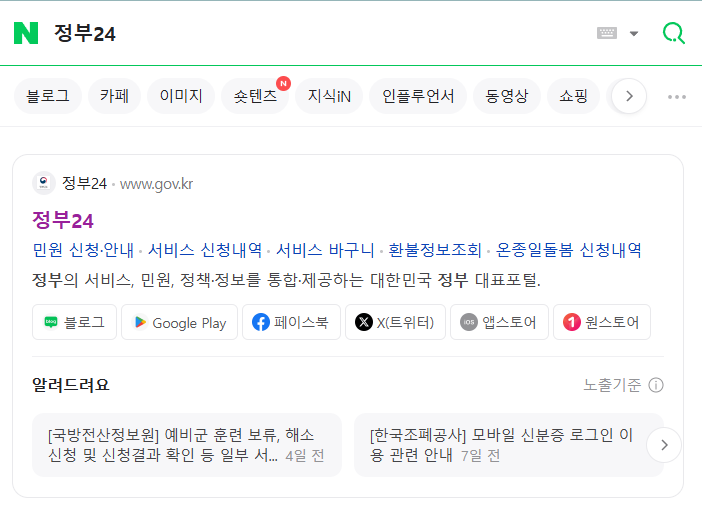Open the www.gov.kr URL link
The width and height of the screenshot is (702, 518).
click(x=156, y=184)
